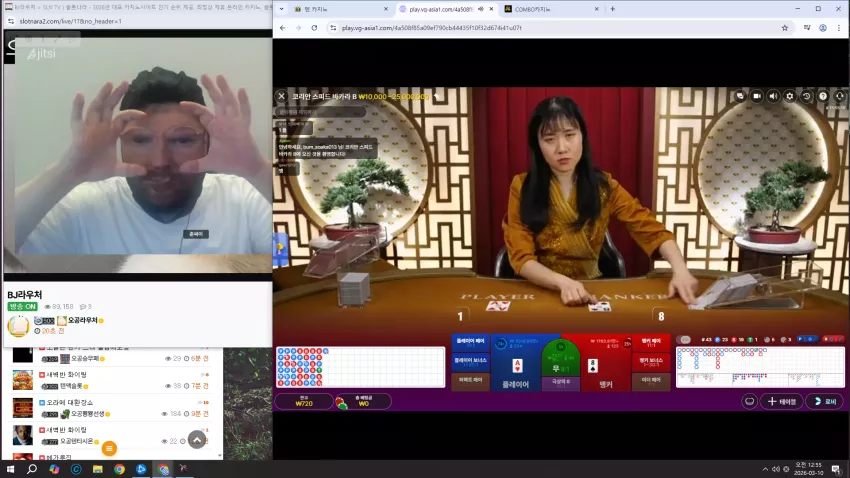Open the help question mark icon
The height and width of the screenshot is (478, 850).
[x=823, y=96]
